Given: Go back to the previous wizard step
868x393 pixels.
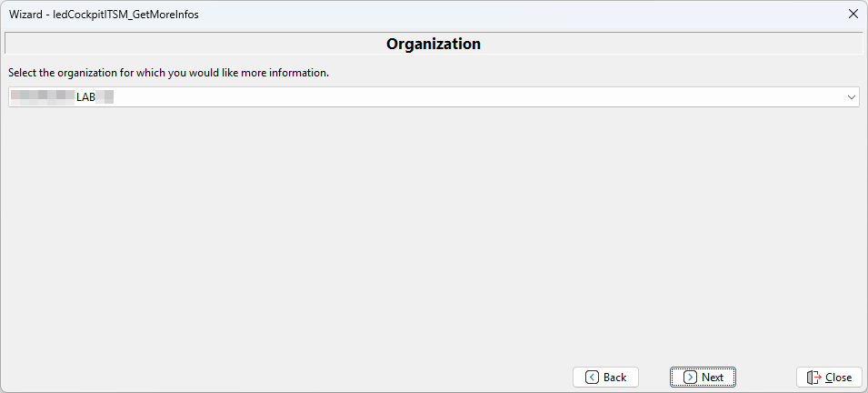Looking at the screenshot, I should click(x=605, y=378).
